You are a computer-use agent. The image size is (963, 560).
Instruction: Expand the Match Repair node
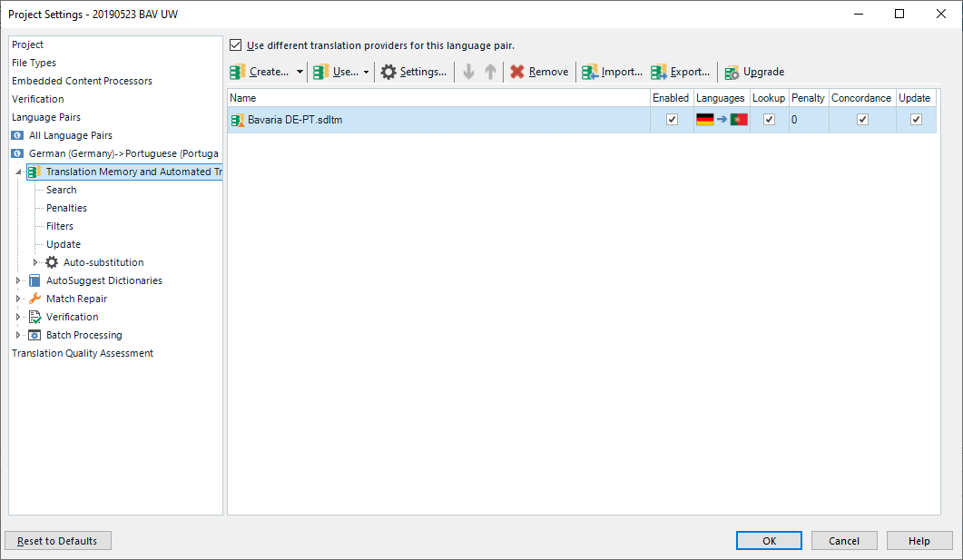tap(18, 299)
